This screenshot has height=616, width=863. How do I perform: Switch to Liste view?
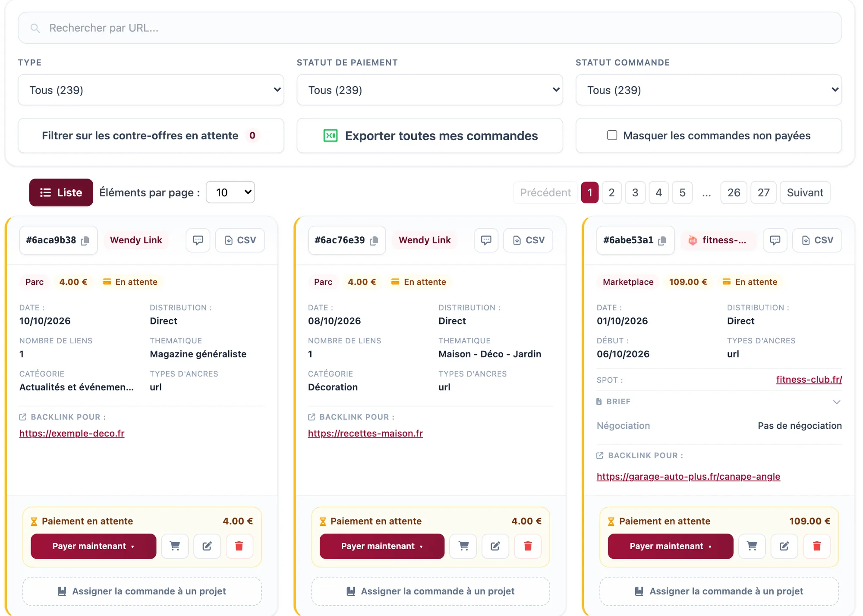(x=61, y=192)
